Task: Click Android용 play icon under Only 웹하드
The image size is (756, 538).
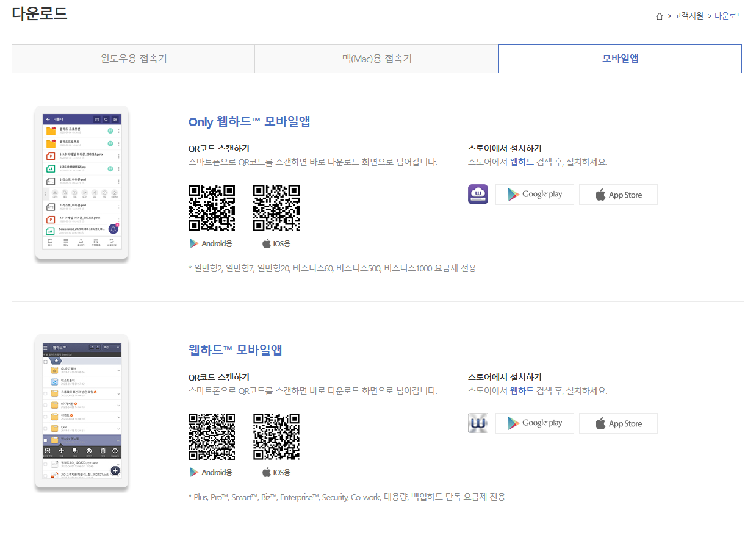Action: click(194, 243)
